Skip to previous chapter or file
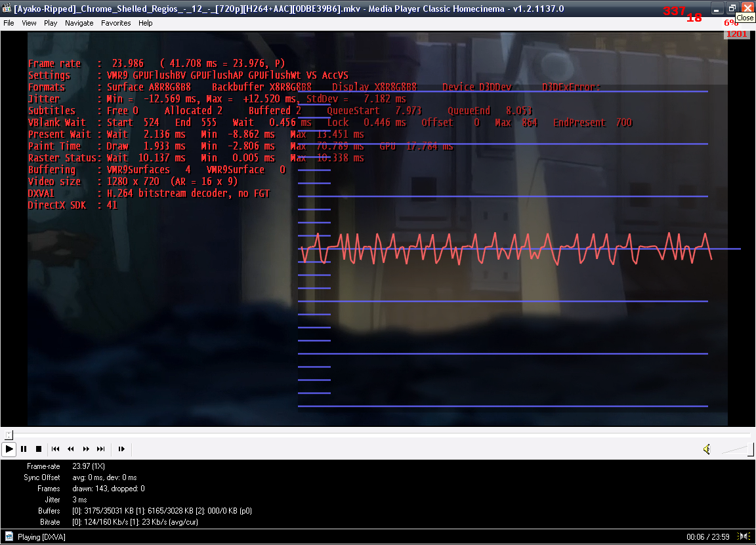This screenshot has height=545, width=756. pyautogui.click(x=56, y=449)
